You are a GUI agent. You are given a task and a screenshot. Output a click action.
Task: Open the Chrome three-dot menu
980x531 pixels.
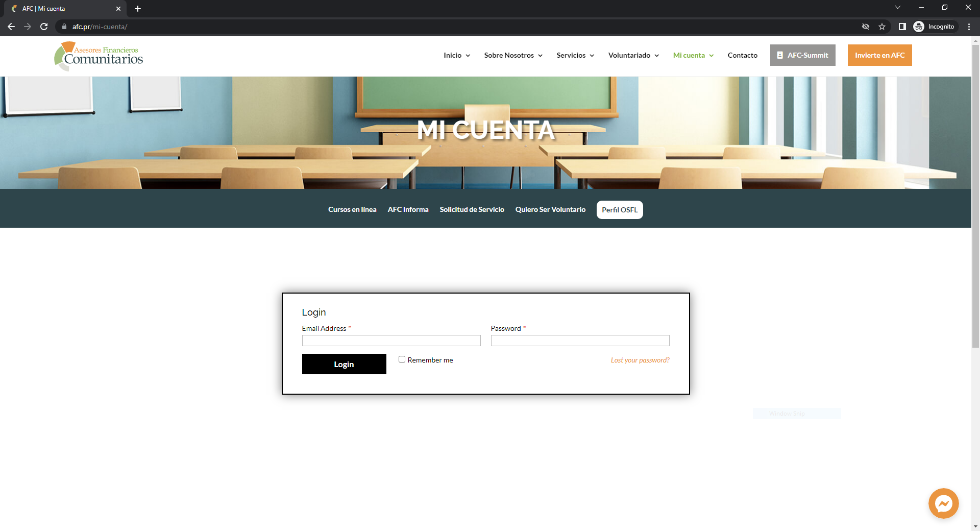pyautogui.click(x=969, y=27)
